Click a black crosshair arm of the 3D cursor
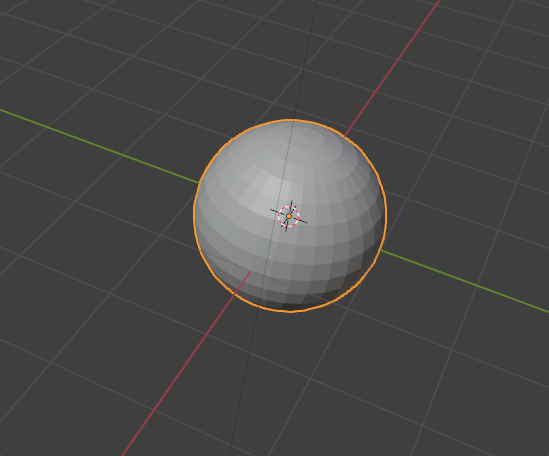The height and width of the screenshot is (456, 549). [x=302, y=221]
